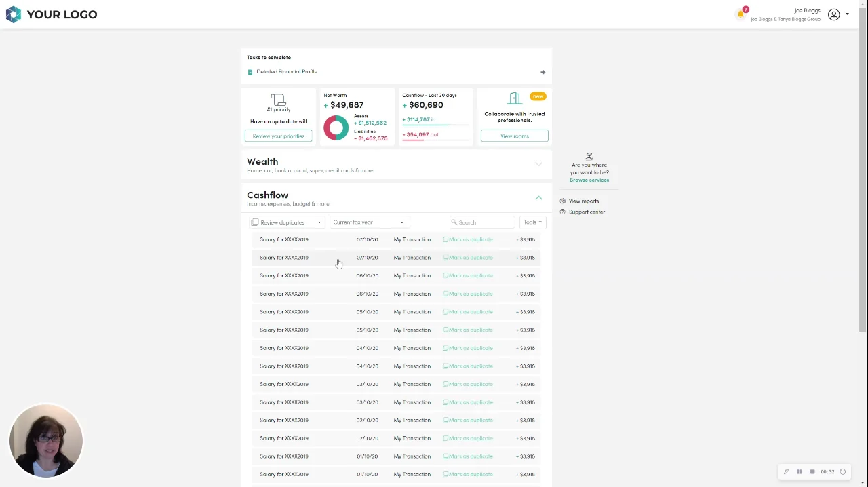Screen dimensions: 868x487
Task: Click Salary for XXXX2019 on lower 03/10/20 row
Action: [283, 402]
